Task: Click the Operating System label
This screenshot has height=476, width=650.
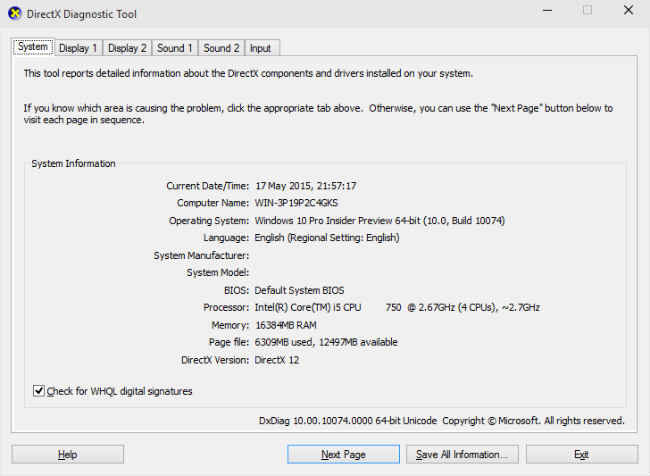Action: [x=209, y=220]
